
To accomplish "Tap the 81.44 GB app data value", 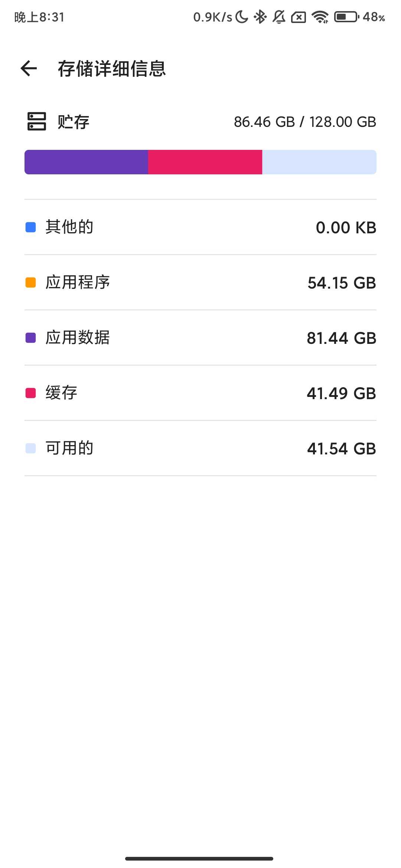I will click(341, 338).
